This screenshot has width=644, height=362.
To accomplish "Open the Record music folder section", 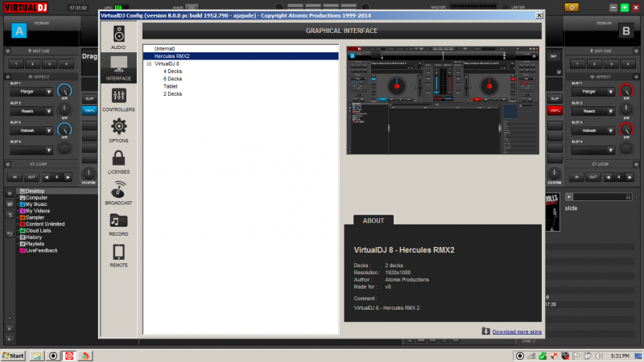I will (x=118, y=224).
